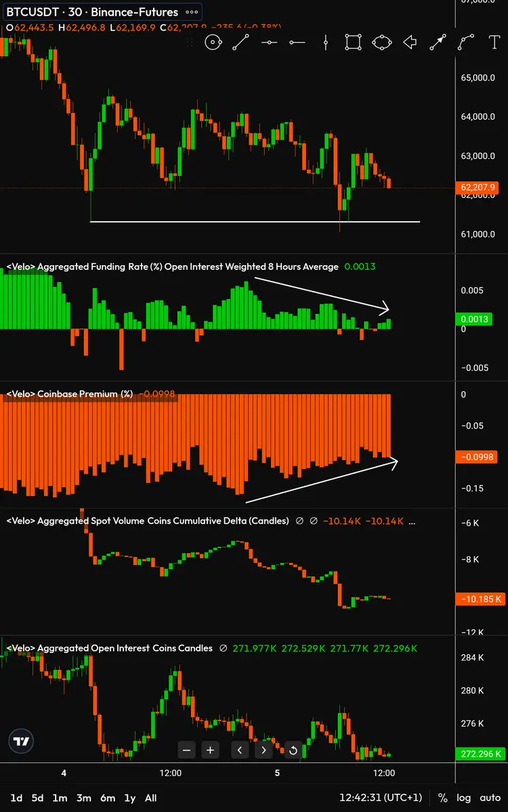508x812 pixels.
Task: Set date range to 6m
Action: 108,798
